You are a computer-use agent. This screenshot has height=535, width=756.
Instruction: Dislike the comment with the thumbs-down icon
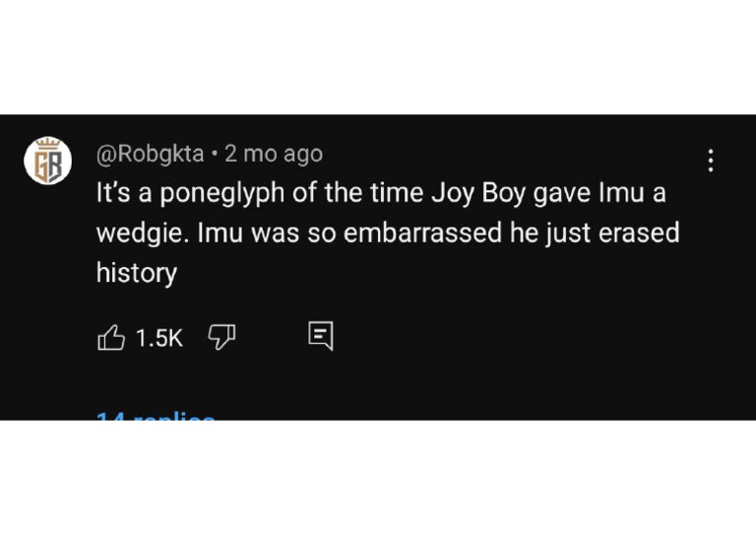click(x=221, y=338)
